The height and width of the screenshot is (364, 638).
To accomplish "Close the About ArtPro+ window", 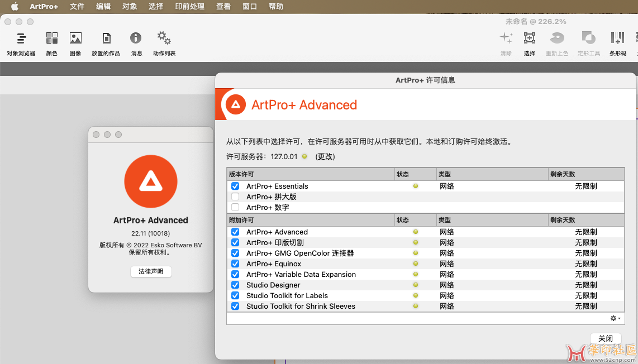I will tap(96, 135).
